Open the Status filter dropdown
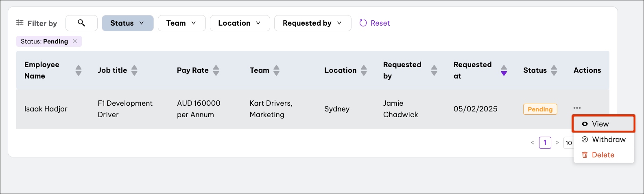This screenshot has height=194, width=644. tap(127, 23)
